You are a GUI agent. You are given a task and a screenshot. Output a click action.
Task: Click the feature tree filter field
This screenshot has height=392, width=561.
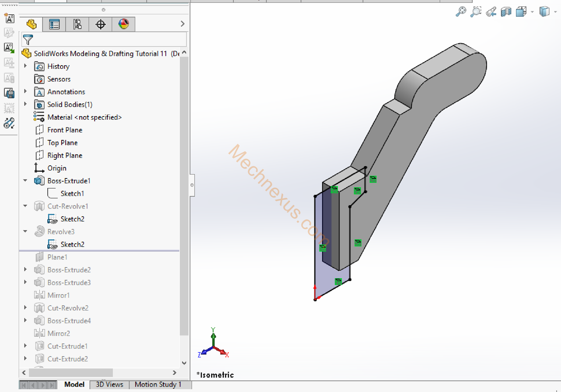click(107, 39)
